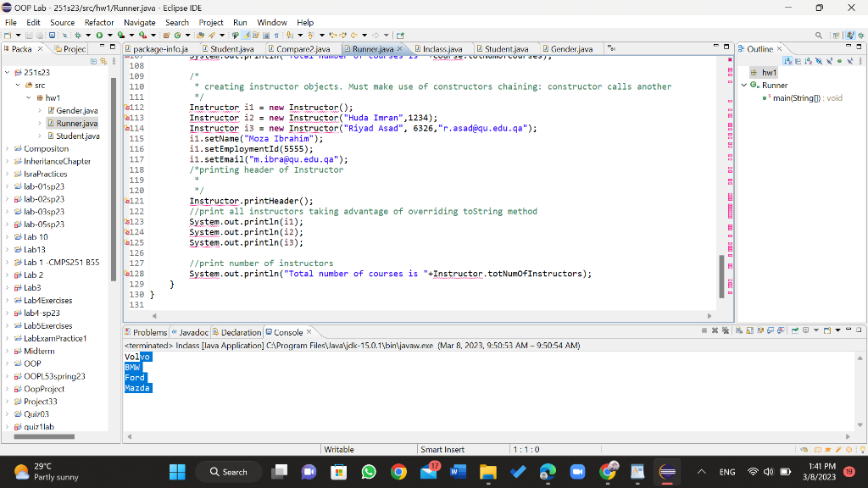
Task: Switch to the Java perspective icon
Action: (850, 36)
